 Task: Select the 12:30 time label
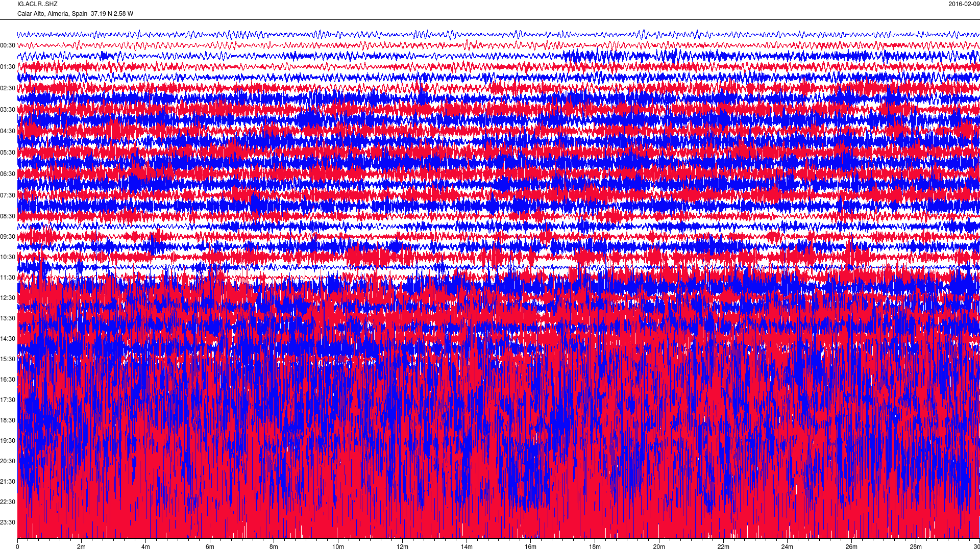[8, 298]
